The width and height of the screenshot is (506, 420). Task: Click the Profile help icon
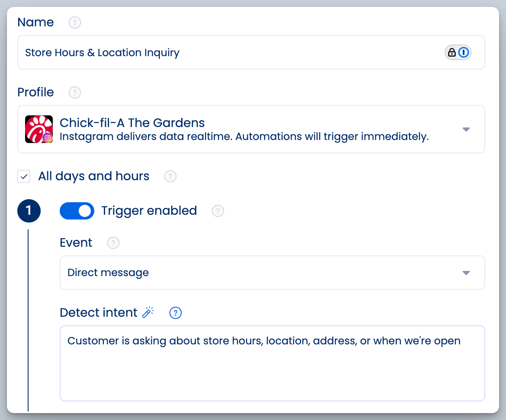coord(74,92)
